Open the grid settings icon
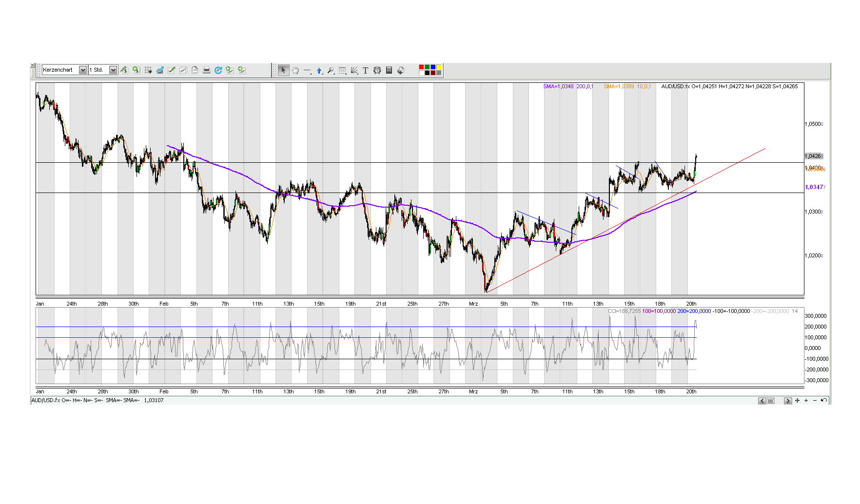 click(x=148, y=70)
